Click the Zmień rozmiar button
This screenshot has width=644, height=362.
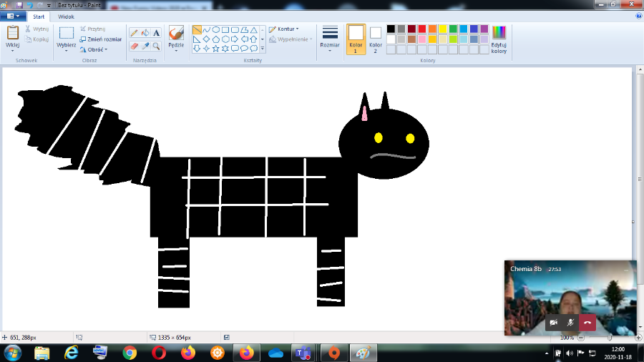tap(101, 39)
